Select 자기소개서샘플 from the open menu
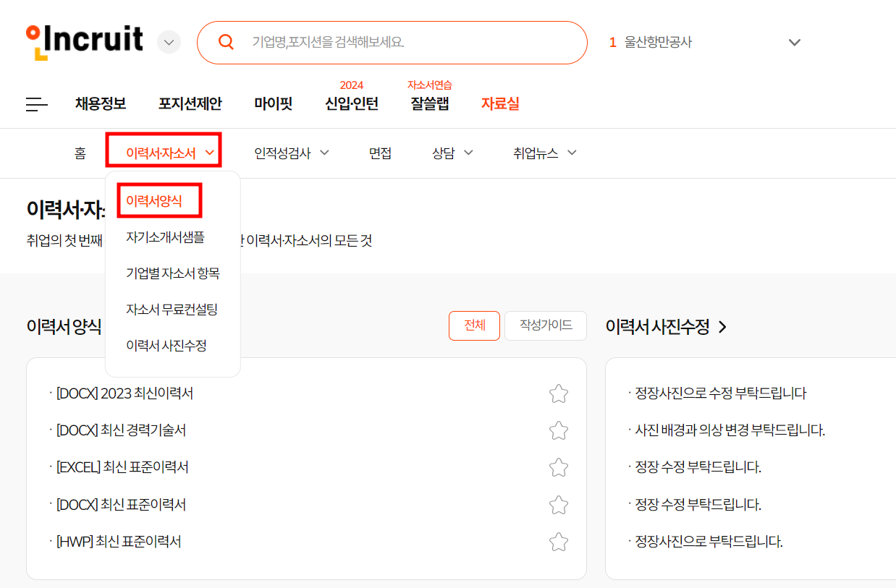This screenshot has height=588, width=896. (x=165, y=237)
